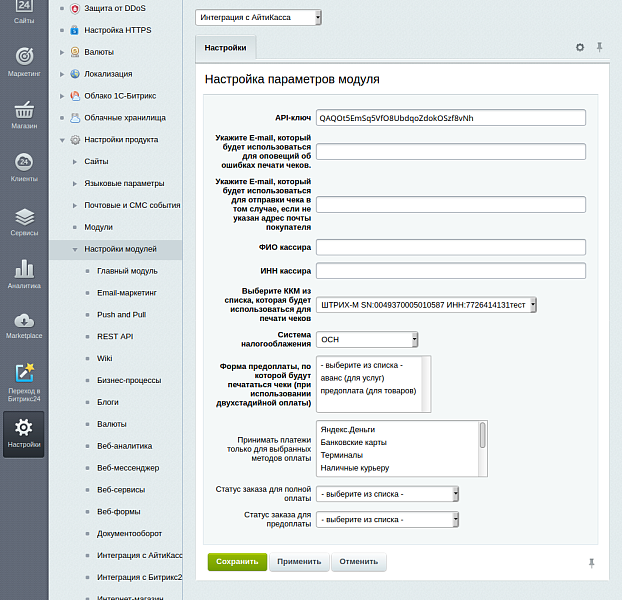
Task: Open REST API module settings
Action: pyautogui.click(x=114, y=336)
